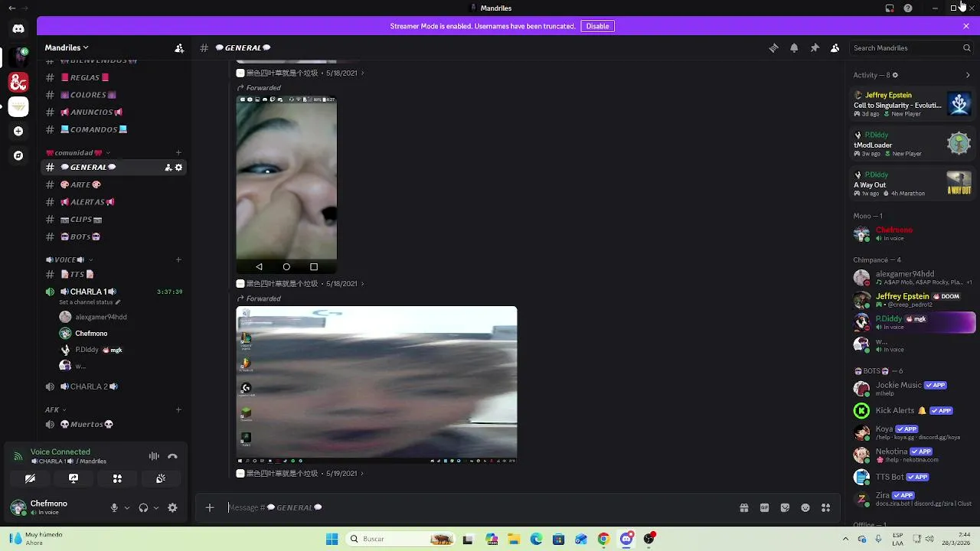Join the Muertos voice channel
This screenshot has width=980, height=551.
coord(113,424)
